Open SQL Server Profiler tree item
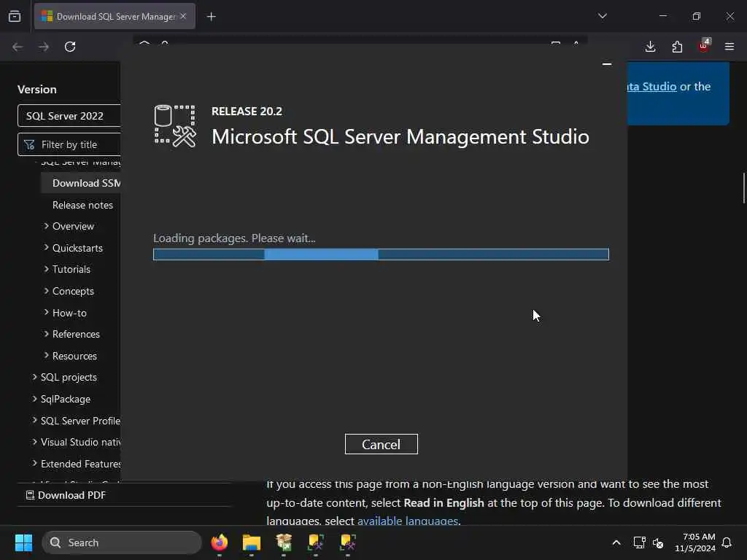 [x=80, y=421]
